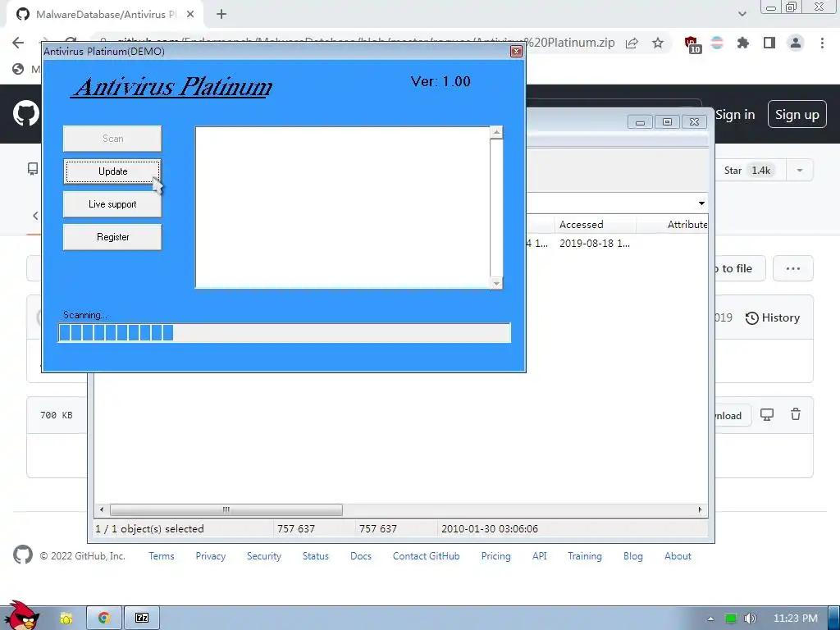
Task: Open the About footer link
Action: [x=678, y=556]
